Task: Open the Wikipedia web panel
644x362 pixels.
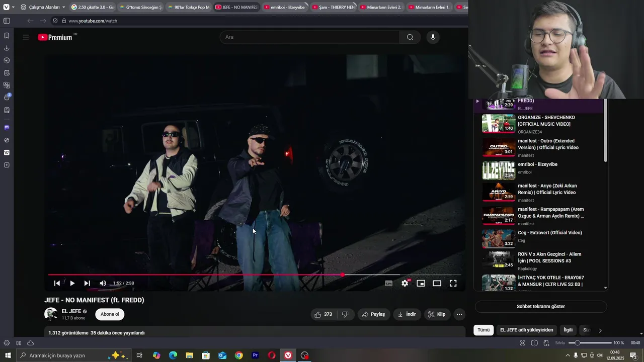Action: coord(7,152)
